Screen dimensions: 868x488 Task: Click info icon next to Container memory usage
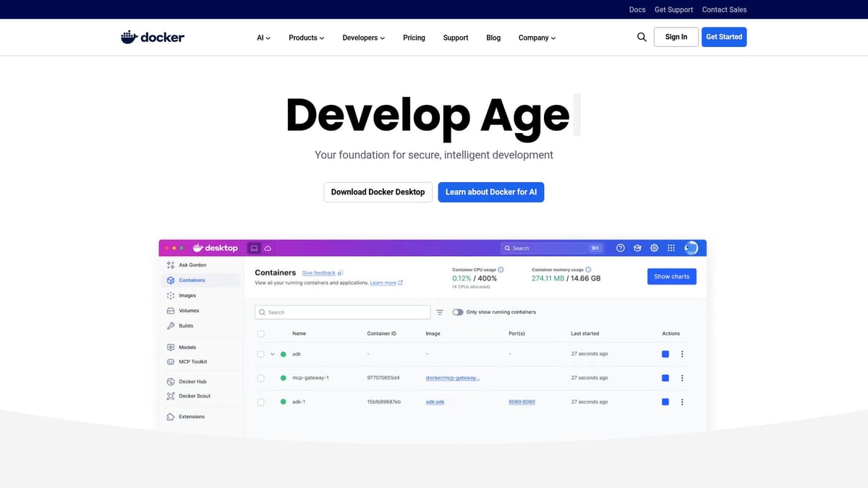point(588,270)
